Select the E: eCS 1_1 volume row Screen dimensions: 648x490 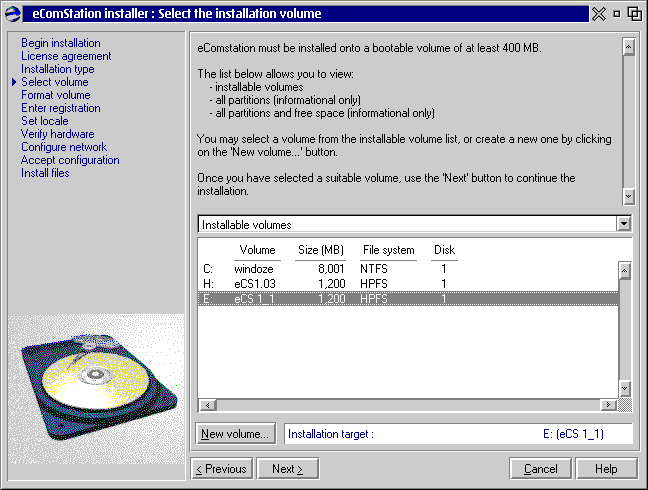click(x=408, y=299)
